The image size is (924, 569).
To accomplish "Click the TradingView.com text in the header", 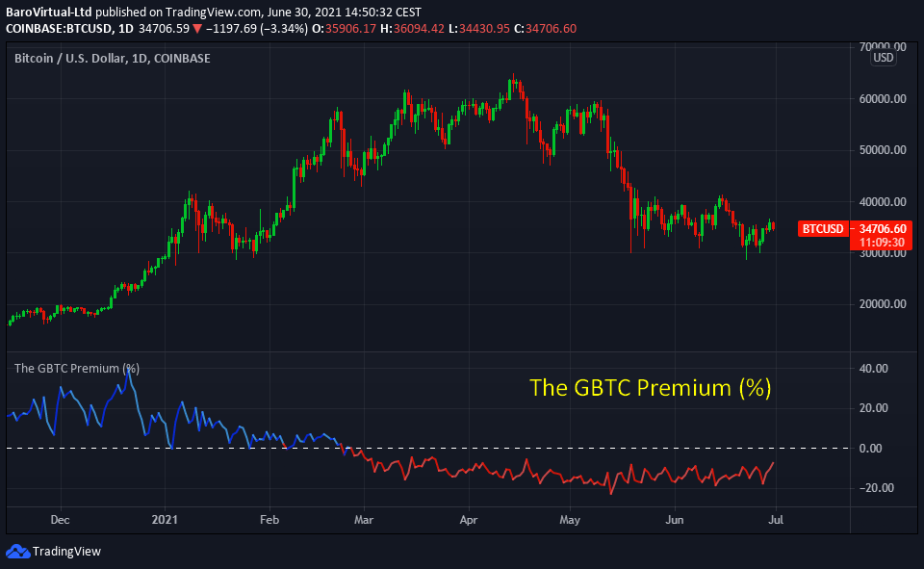I will [x=213, y=12].
